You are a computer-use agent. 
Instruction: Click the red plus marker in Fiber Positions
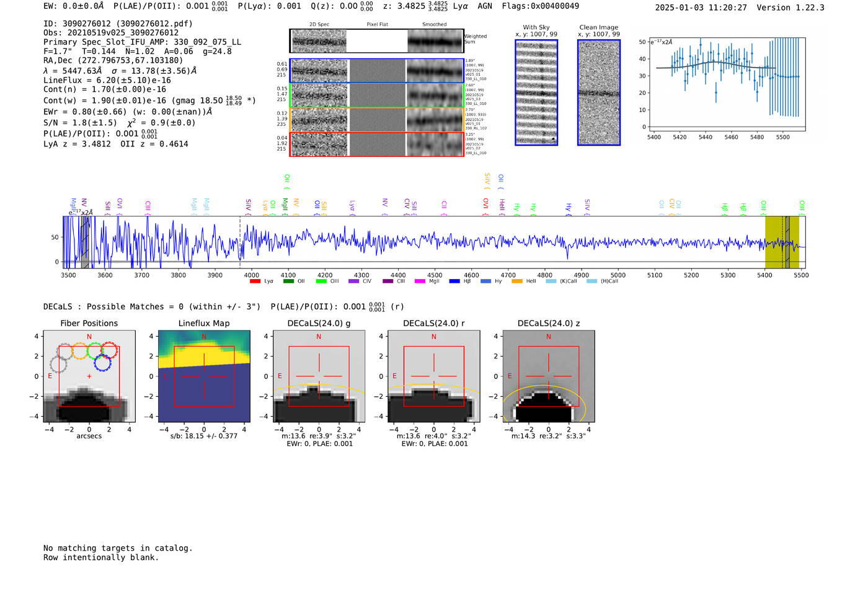click(x=89, y=376)
